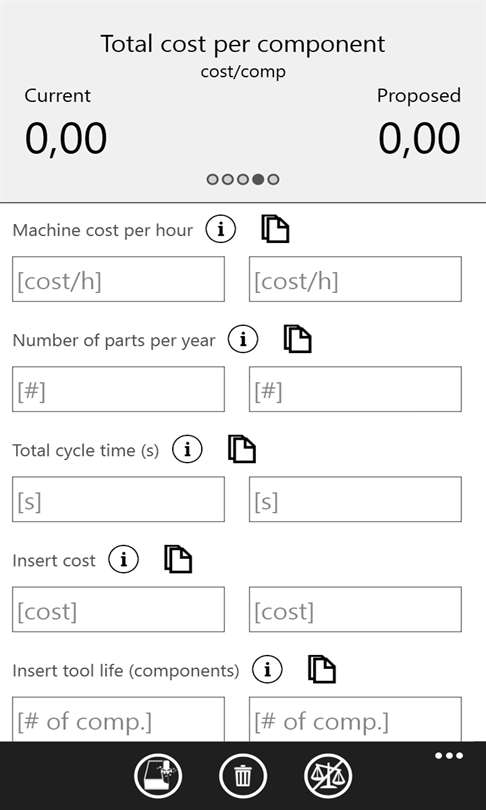
Task: Toggle the crossed-out scales comparison icon
Action: pos(328,776)
